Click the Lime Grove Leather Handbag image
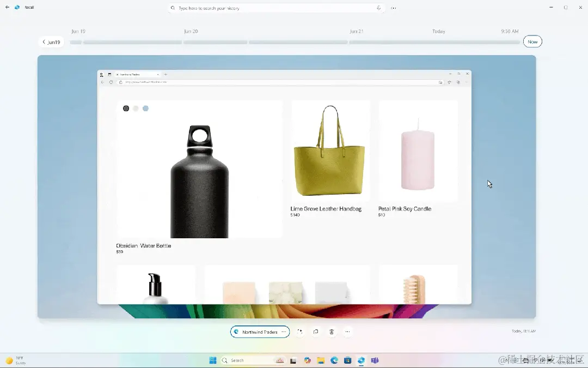The width and height of the screenshot is (588, 368). pyautogui.click(x=330, y=151)
